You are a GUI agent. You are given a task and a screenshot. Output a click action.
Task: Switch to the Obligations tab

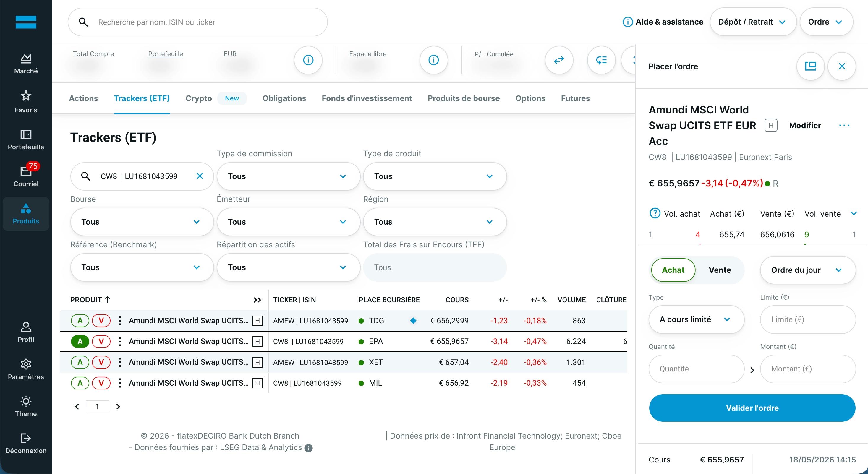(x=284, y=98)
